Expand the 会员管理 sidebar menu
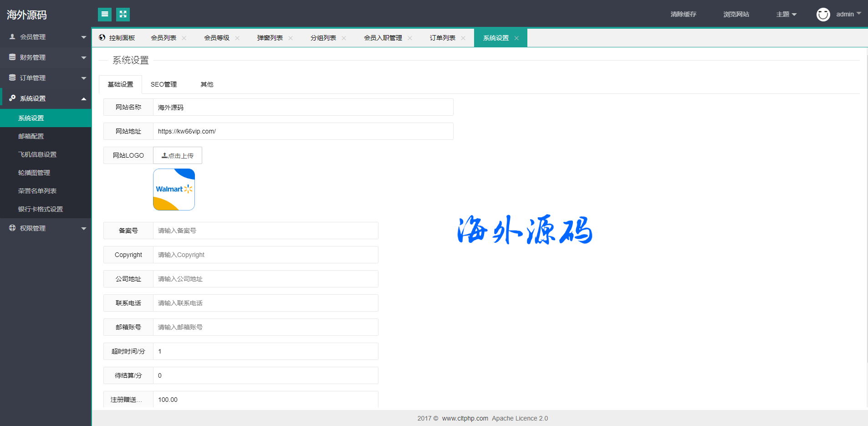 (x=46, y=37)
